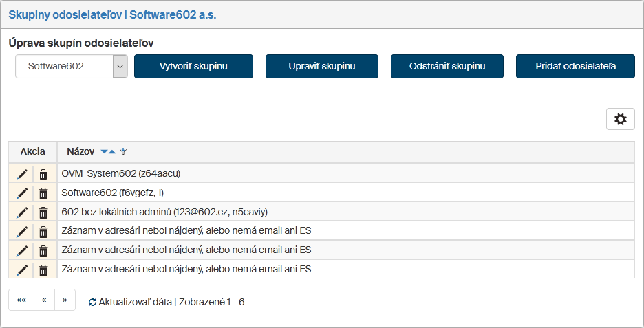The width and height of the screenshot is (644, 328).
Task: Delete the OVM_System602 sender entry
Action: pyautogui.click(x=43, y=174)
